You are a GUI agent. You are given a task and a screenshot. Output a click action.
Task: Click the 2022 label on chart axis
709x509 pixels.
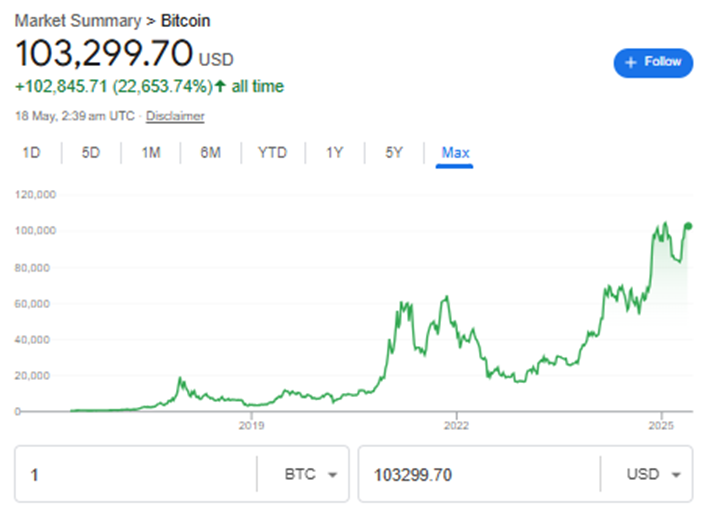click(x=456, y=424)
